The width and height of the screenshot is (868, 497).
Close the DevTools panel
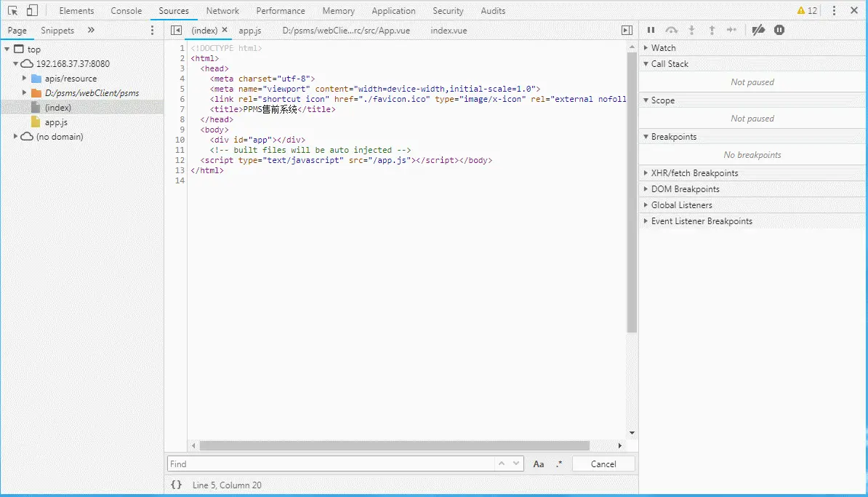853,10
